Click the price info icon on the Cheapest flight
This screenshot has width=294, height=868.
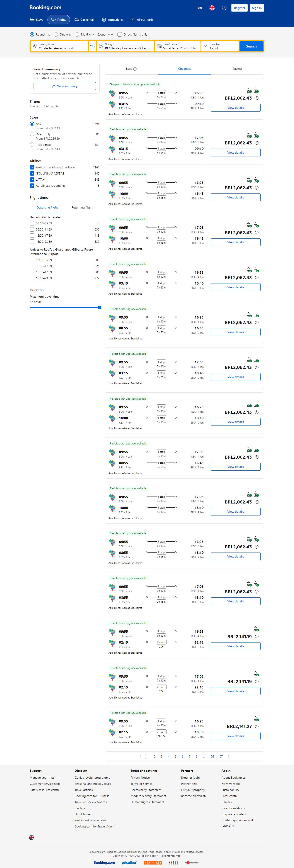click(257, 98)
